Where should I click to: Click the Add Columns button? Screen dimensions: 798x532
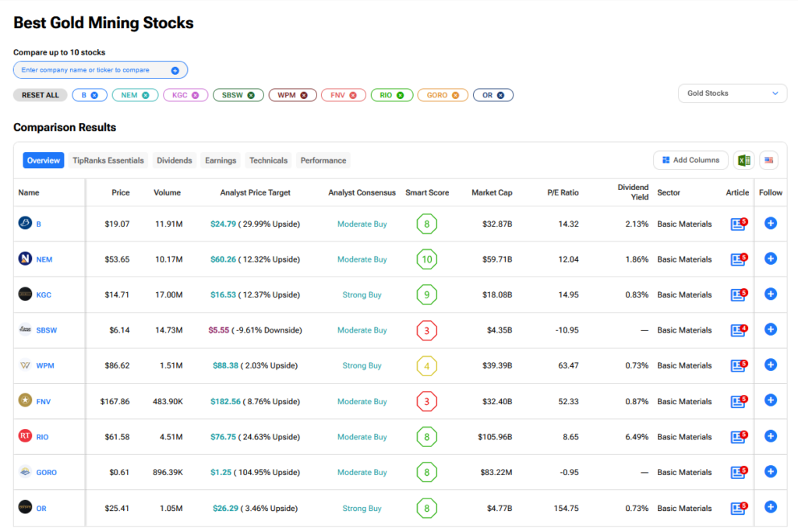pyautogui.click(x=690, y=160)
